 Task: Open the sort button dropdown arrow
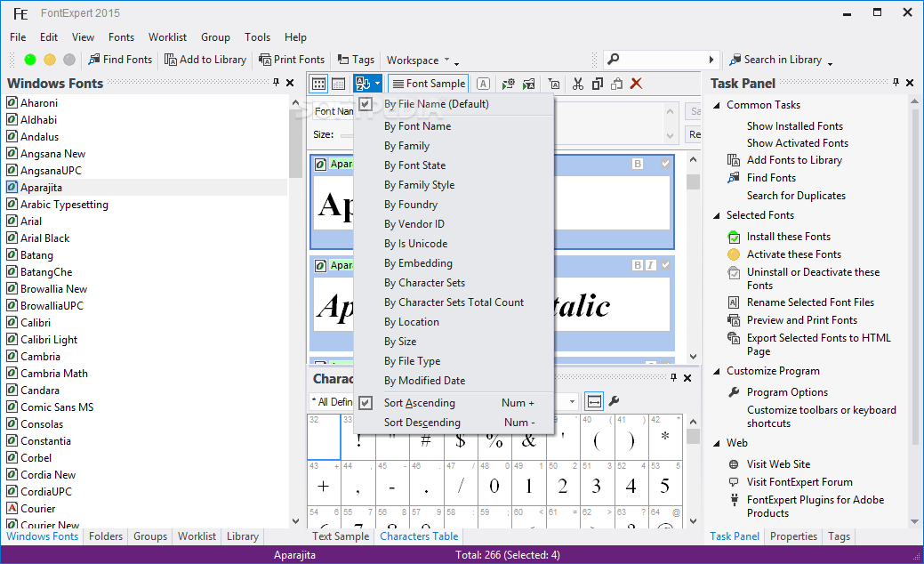(x=377, y=84)
